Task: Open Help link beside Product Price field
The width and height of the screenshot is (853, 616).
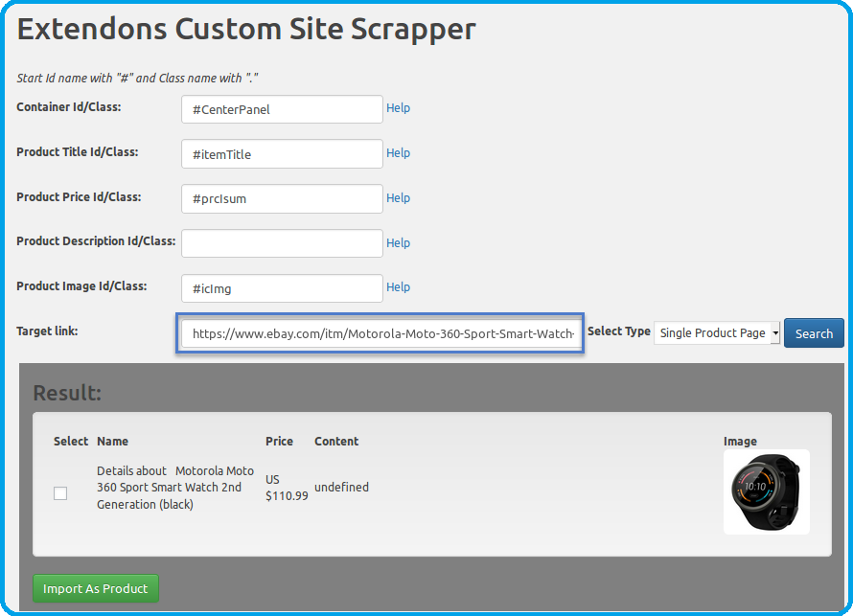Action: (398, 198)
